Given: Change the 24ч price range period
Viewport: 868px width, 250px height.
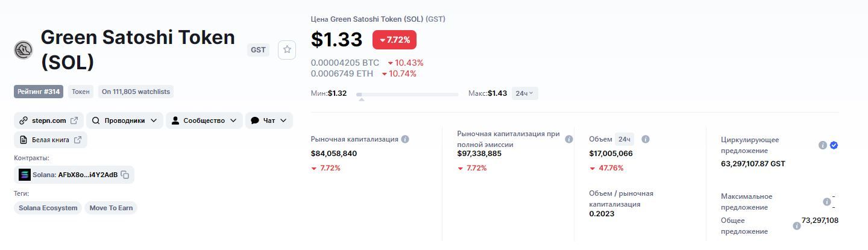Looking at the screenshot, I should click(524, 93).
